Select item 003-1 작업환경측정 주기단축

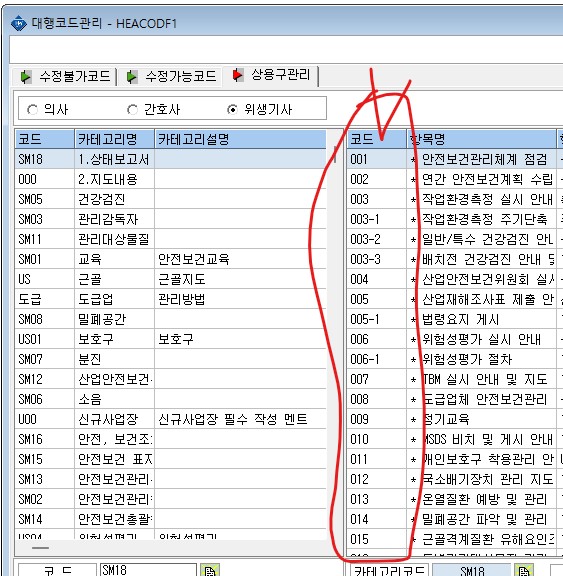pyautogui.click(x=455, y=219)
